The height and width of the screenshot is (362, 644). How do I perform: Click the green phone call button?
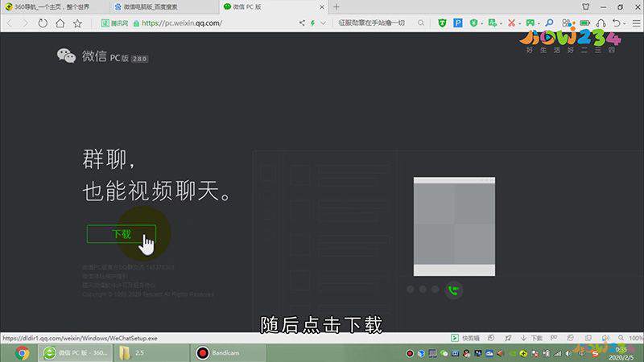tap(453, 290)
